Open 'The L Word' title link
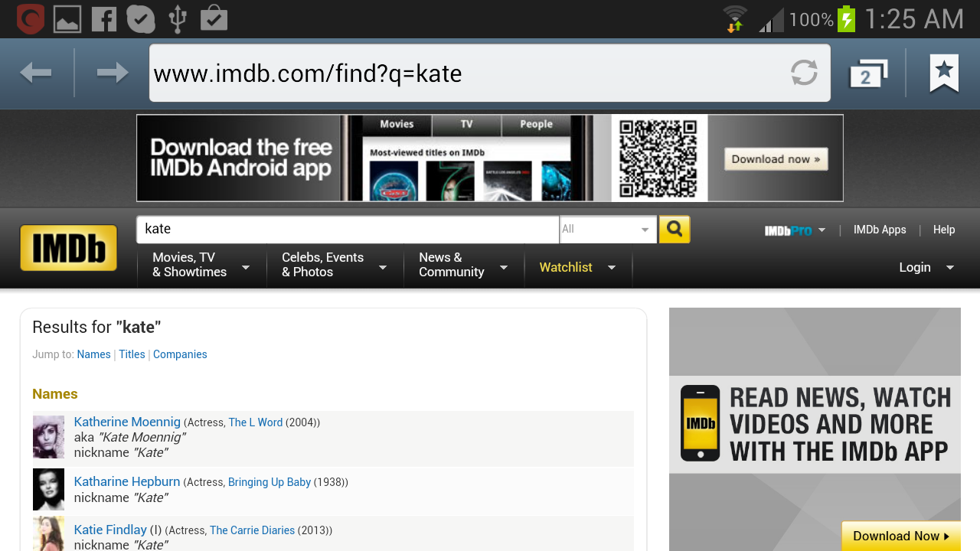 (x=256, y=422)
